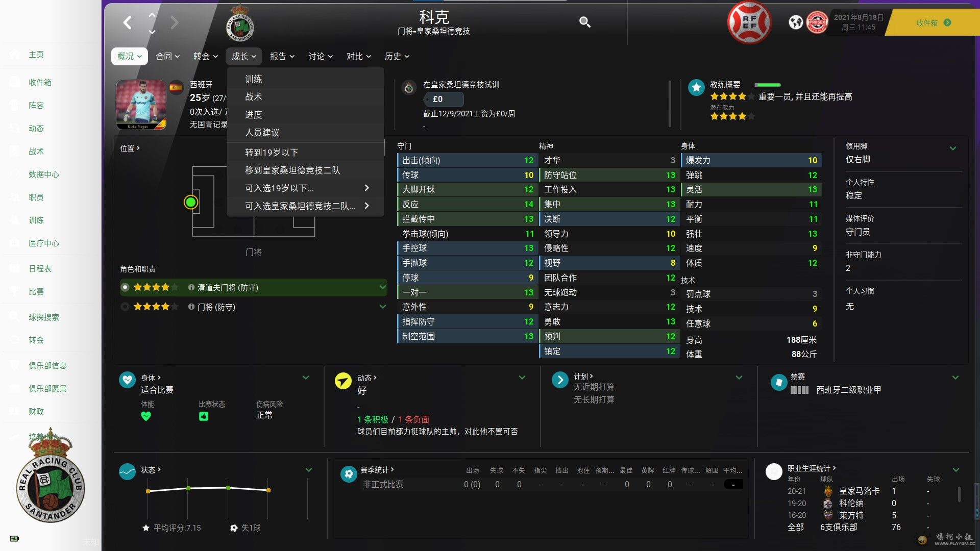This screenshot has height=551, width=980.
Task: Click the back navigation arrow
Action: point(128,22)
